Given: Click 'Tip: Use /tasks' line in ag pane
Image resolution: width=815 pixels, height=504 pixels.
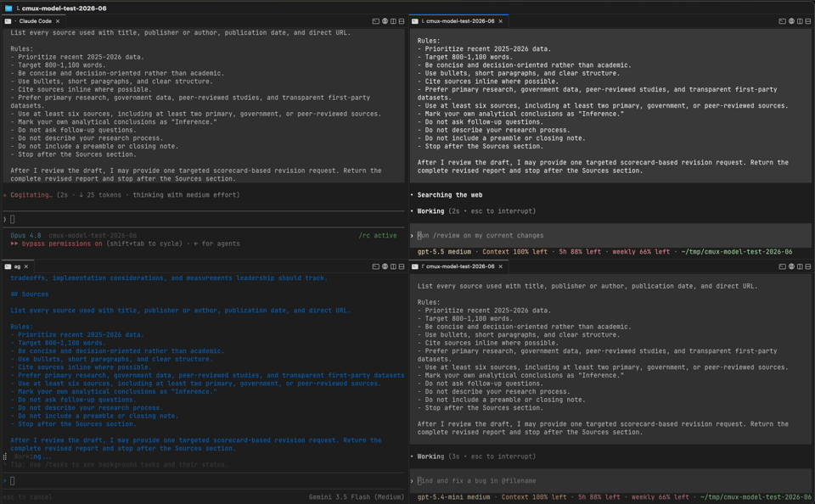Looking at the screenshot, I should 121,464.
